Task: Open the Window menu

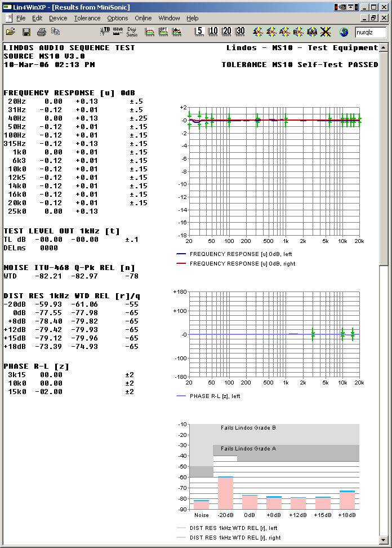Action: coord(169,18)
